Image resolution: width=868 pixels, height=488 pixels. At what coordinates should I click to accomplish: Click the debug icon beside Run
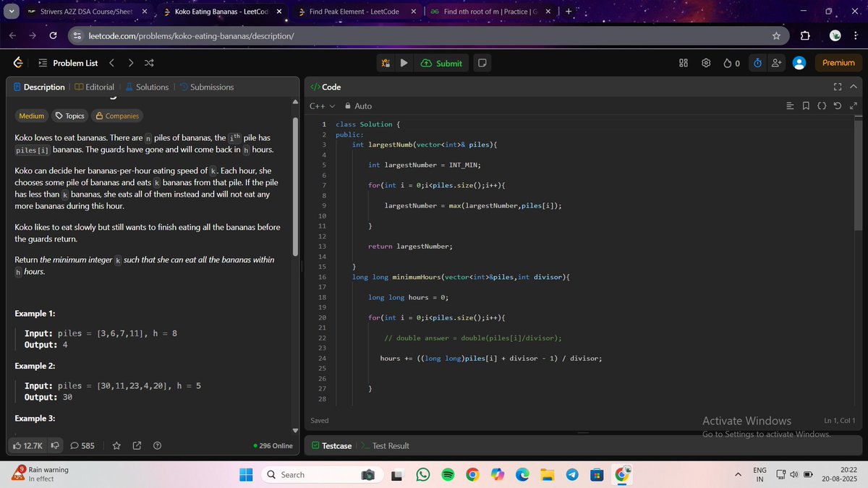pos(385,63)
